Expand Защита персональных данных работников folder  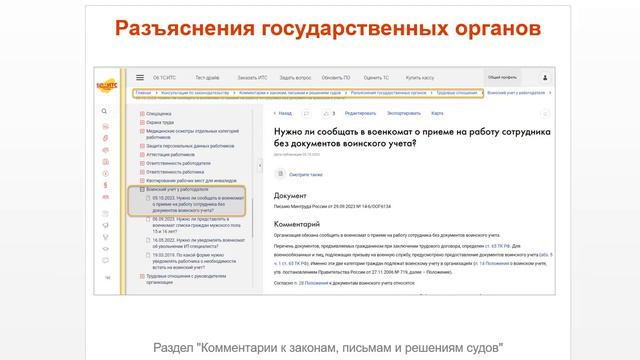click(x=142, y=146)
